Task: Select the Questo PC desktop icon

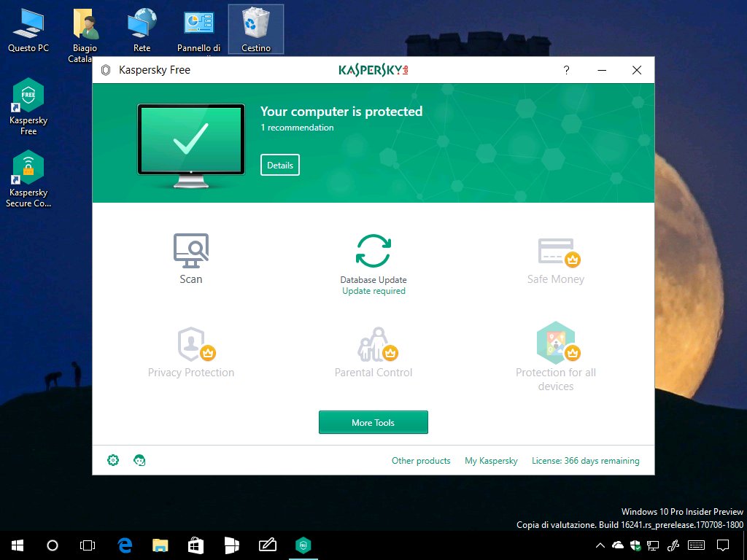Action: coord(28,30)
